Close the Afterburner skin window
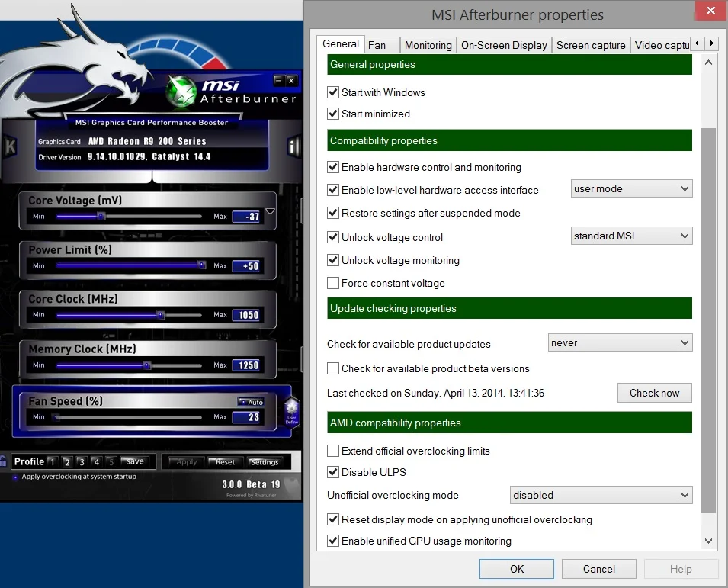The height and width of the screenshot is (588, 728). point(291,80)
